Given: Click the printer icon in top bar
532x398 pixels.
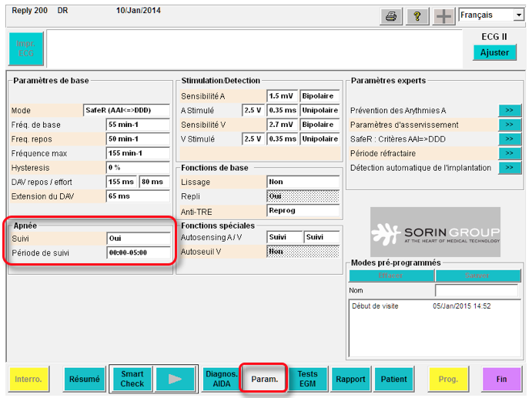Looking at the screenshot, I should 391,16.
